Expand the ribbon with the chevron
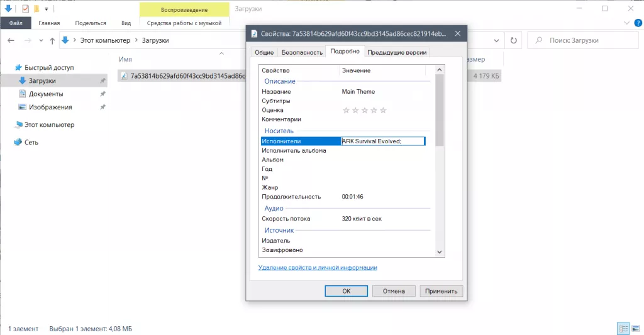The image size is (644, 335). 626,23
